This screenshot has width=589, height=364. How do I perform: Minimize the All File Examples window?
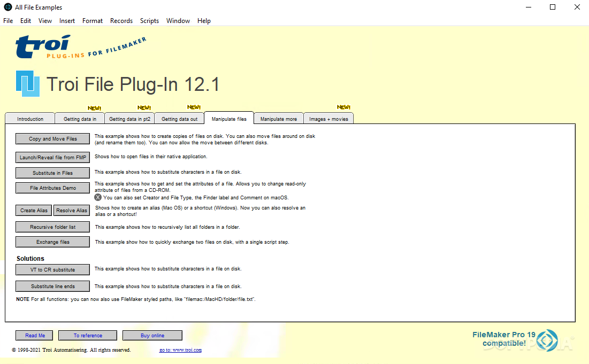(529, 7)
